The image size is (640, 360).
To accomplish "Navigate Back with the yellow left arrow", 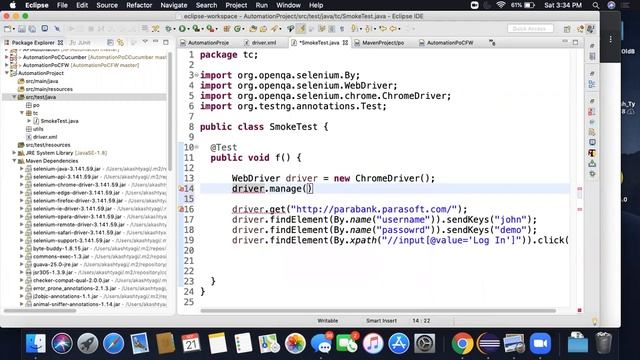I will (x=393, y=29).
